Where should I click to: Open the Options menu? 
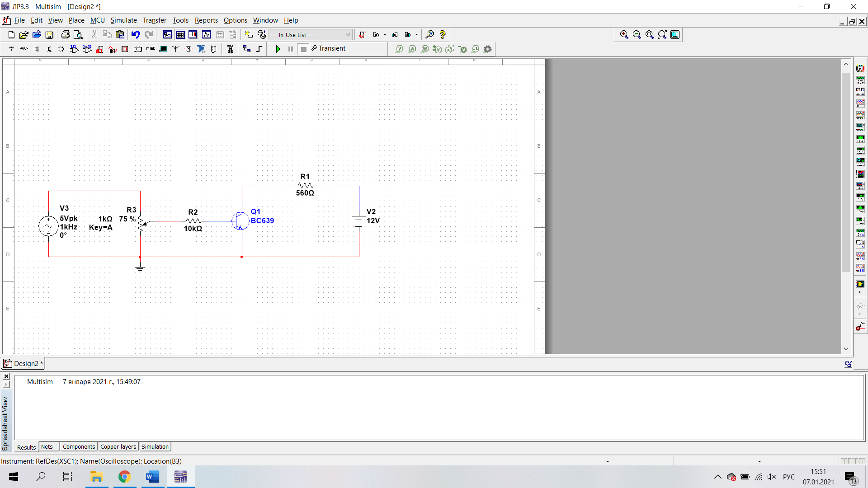tap(236, 20)
